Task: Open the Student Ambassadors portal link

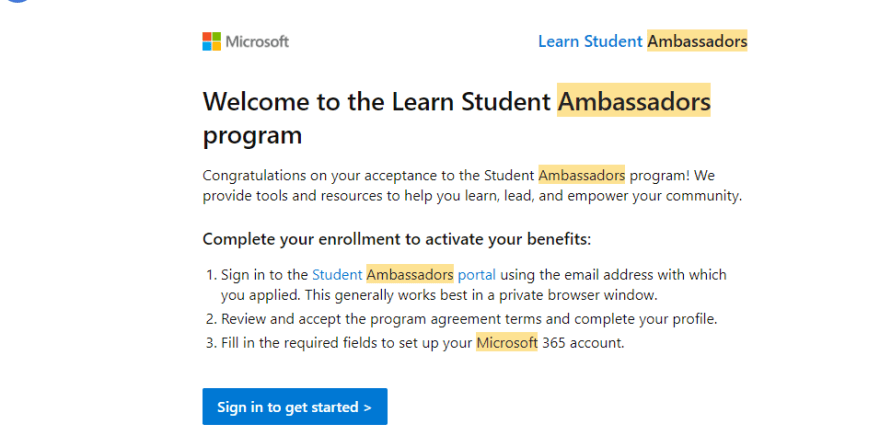Action: [404, 275]
